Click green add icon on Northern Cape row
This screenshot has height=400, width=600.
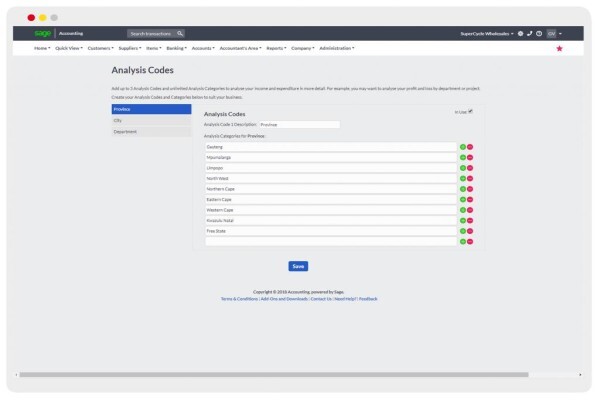point(463,189)
